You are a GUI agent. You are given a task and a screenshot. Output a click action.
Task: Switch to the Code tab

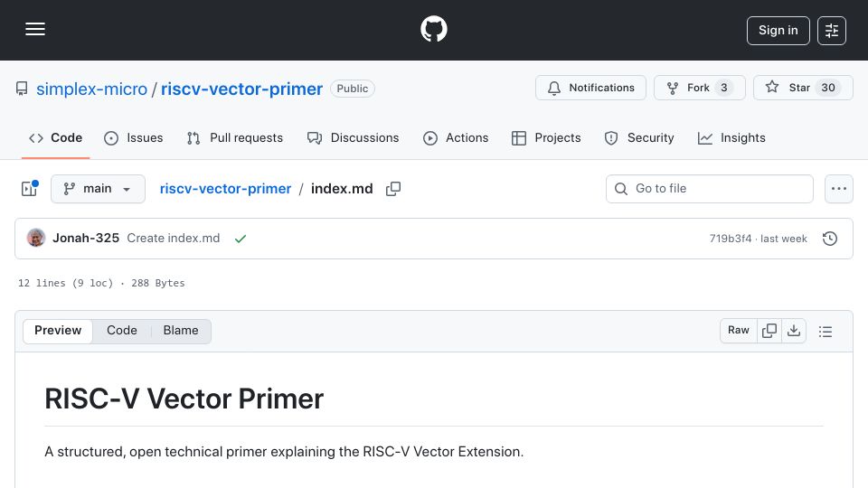tap(55, 137)
